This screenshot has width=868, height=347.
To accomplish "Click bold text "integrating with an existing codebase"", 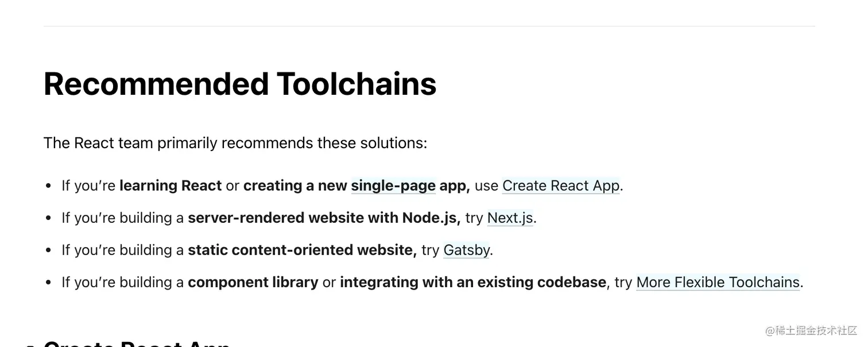I will pos(472,282).
